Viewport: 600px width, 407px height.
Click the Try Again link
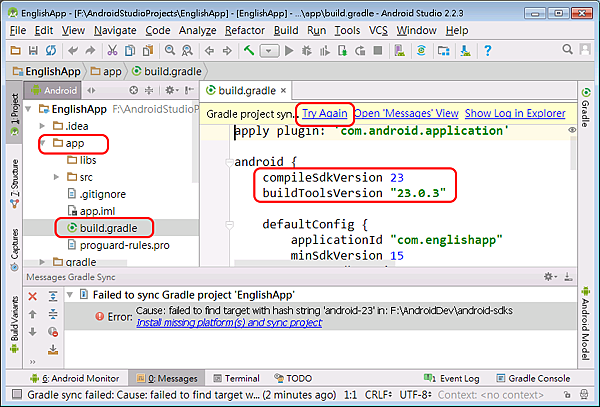[325, 114]
